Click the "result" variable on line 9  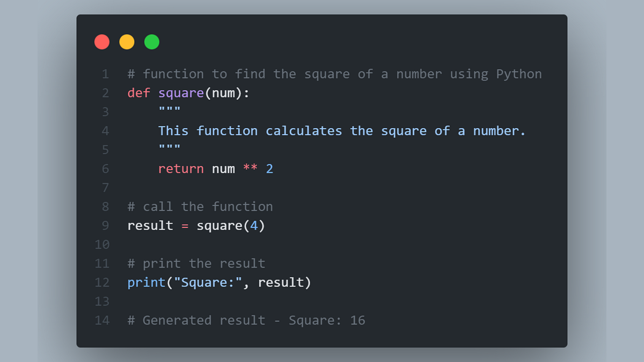[x=150, y=226]
